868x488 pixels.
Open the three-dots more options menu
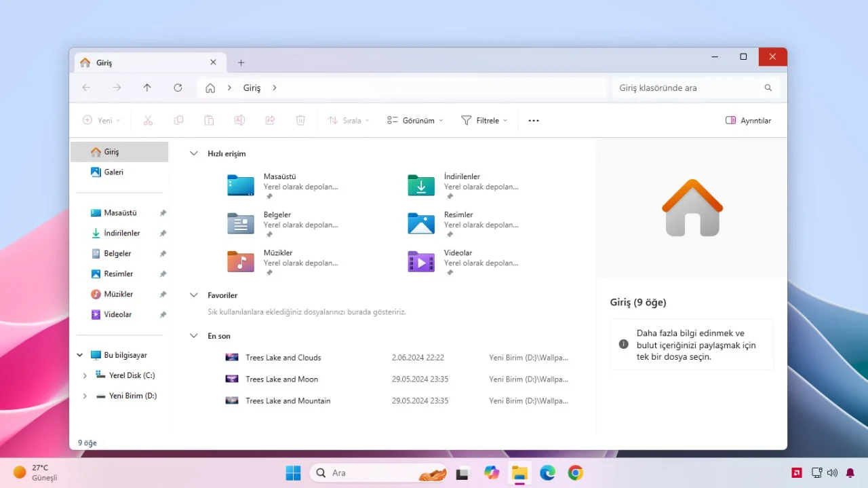coord(534,121)
